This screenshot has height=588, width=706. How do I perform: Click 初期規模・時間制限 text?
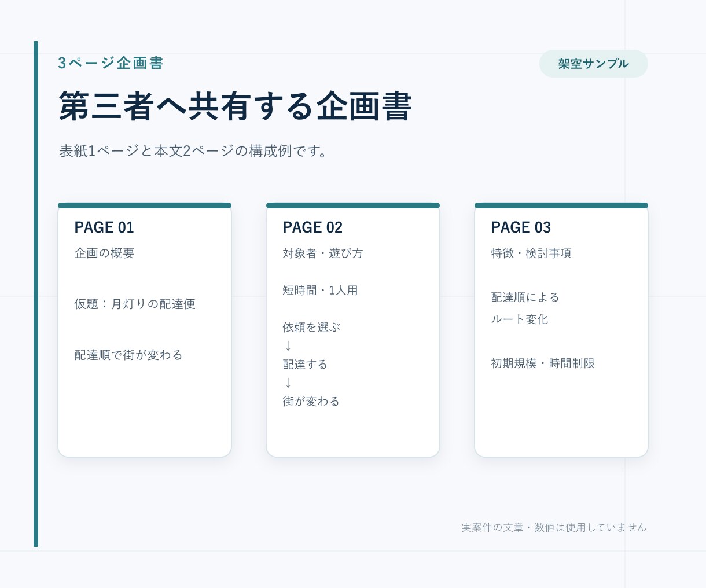543,363
